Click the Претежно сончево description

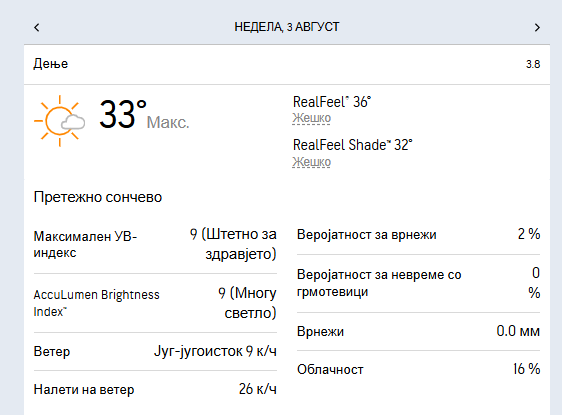pyautogui.click(x=98, y=197)
